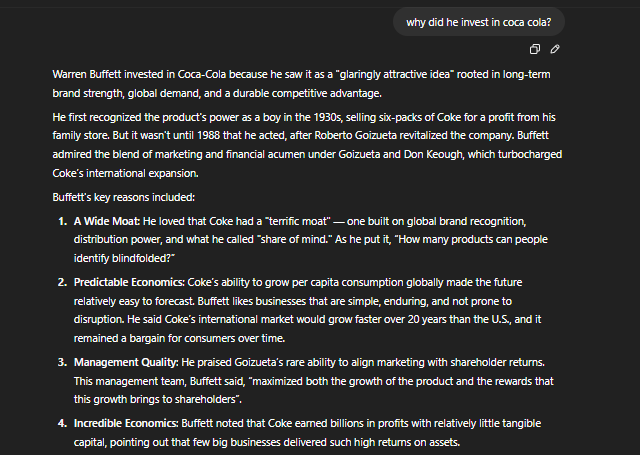Copy the user message with the copy icon

click(x=535, y=49)
